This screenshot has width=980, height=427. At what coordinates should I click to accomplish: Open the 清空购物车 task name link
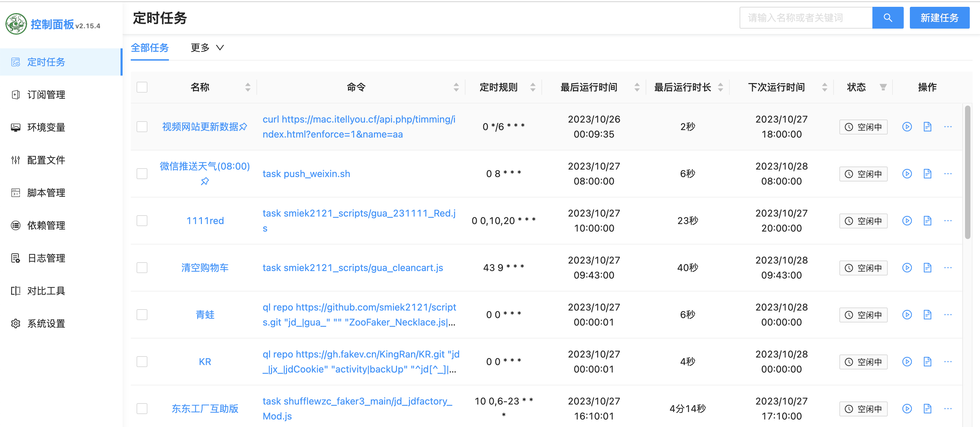(x=205, y=268)
